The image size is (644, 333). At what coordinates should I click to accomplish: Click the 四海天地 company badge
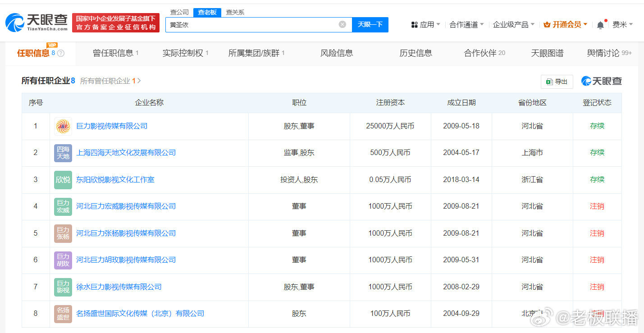click(63, 153)
